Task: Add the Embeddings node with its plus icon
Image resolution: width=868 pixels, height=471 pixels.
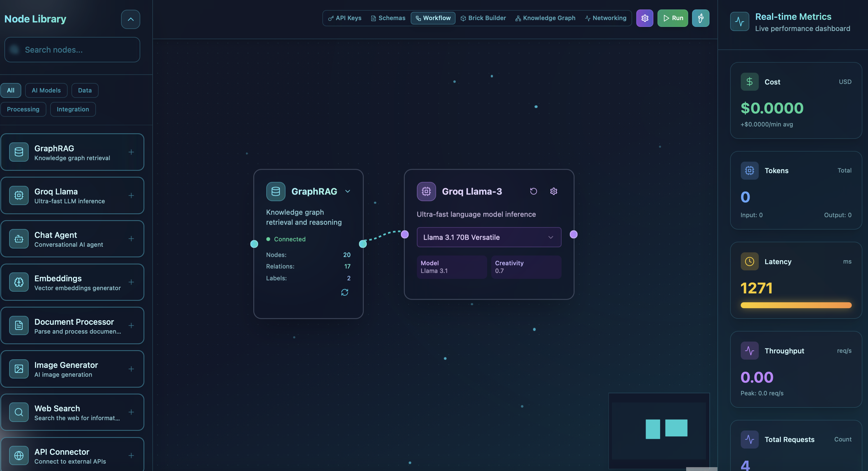Action: (131, 282)
